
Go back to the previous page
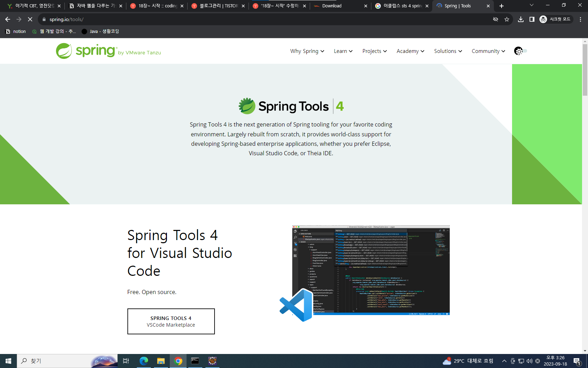coord(8,19)
